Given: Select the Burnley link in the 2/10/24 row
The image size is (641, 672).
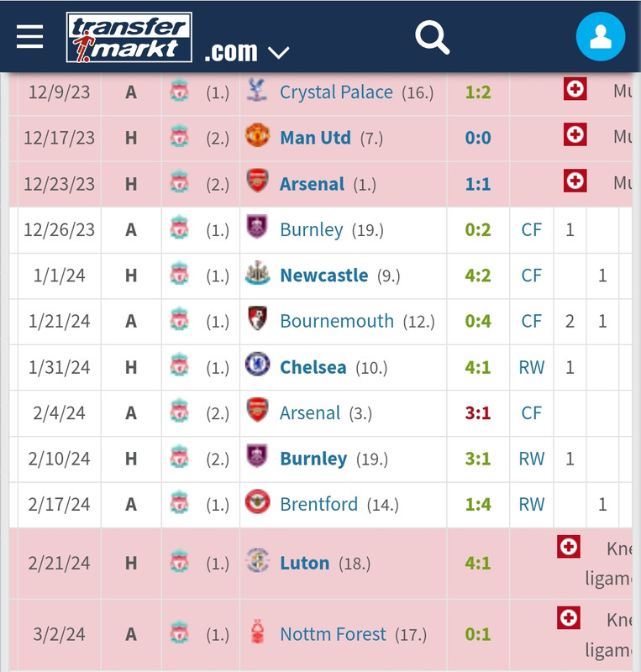Looking at the screenshot, I should point(313,459).
